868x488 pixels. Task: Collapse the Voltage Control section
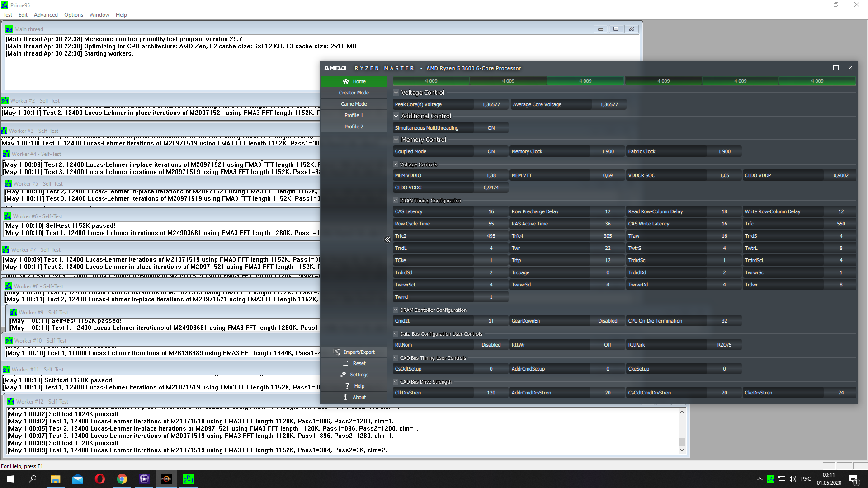point(396,93)
